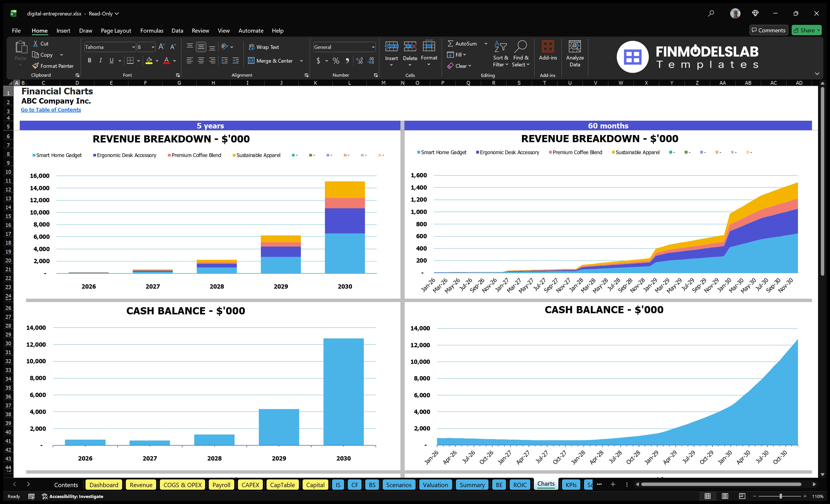
Task: Follow the Go to Table of Contents link
Action: (51, 110)
